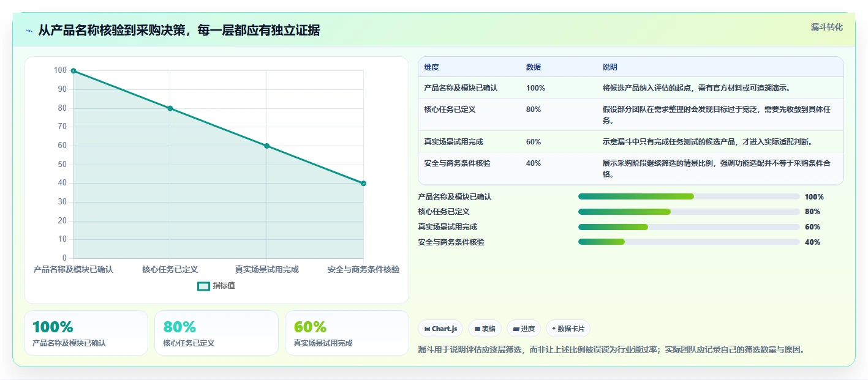Click description starting 示意漏斗中只有完成任务测试

tap(708, 142)
